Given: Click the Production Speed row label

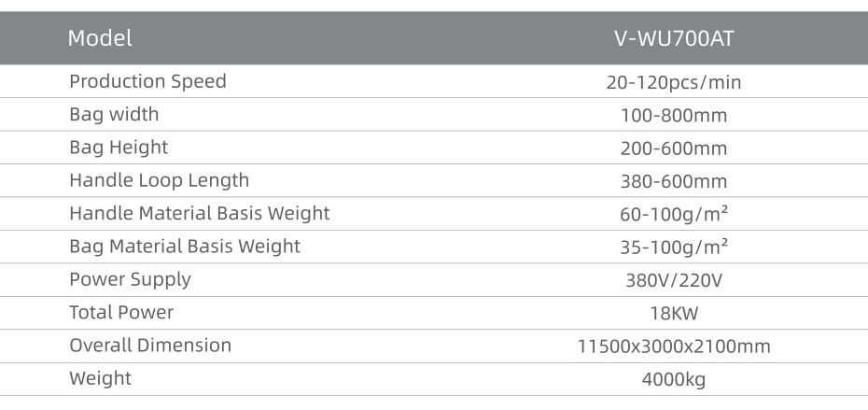Looking at the screenshot, I should click(147, 81).
